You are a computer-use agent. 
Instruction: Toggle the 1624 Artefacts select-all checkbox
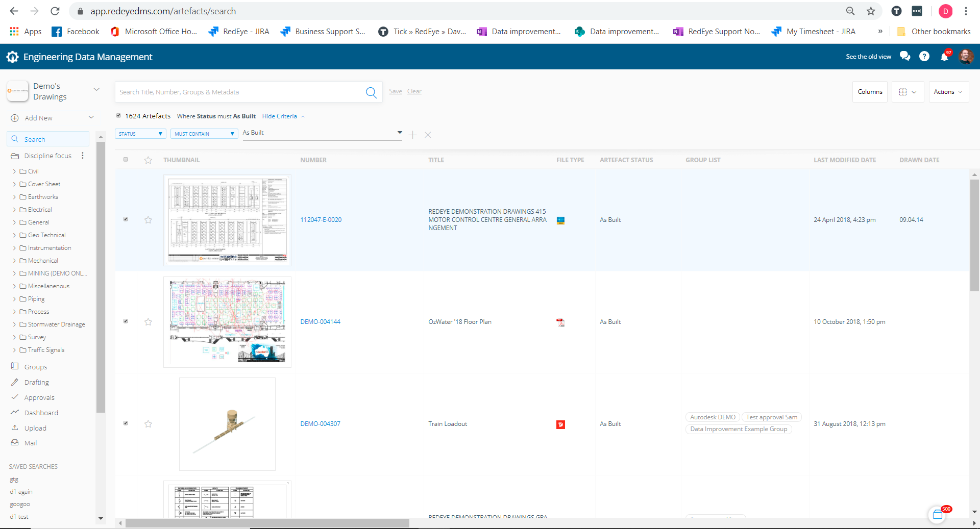pyautogui.click(x=119, y=116)
